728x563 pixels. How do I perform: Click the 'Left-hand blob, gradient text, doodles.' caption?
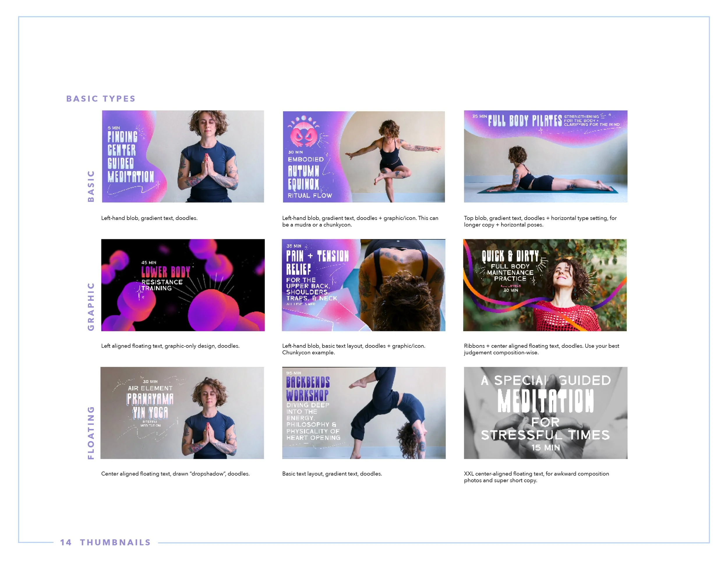[149, 218]
